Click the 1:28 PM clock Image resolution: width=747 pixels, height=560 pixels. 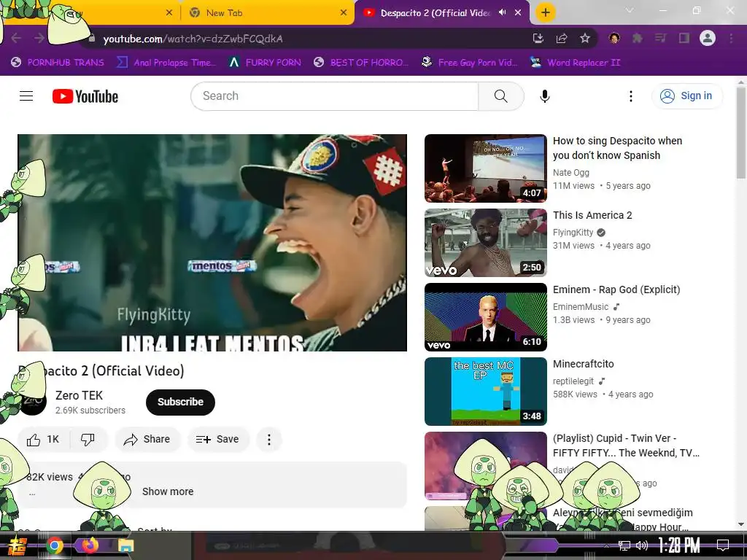[x=678, y=545]
